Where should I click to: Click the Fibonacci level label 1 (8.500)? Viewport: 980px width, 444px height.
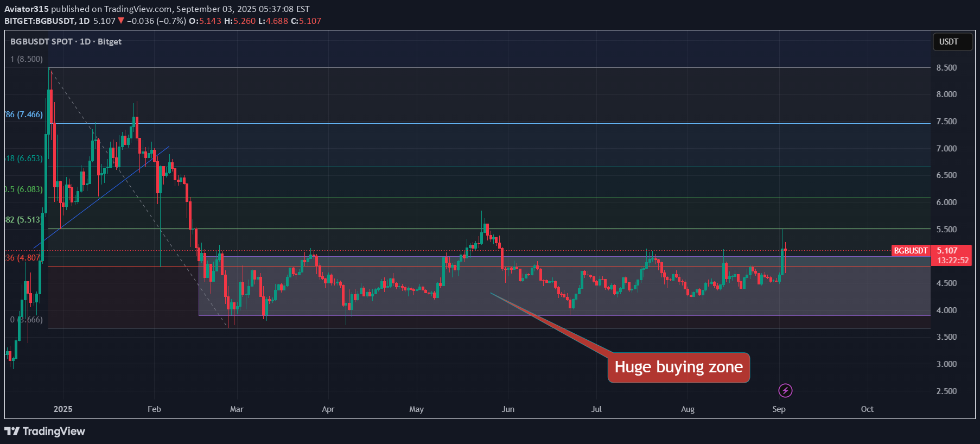26,59
